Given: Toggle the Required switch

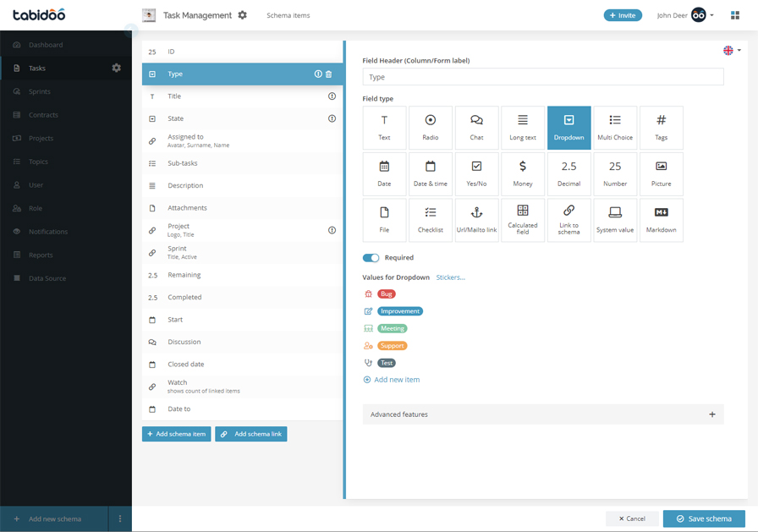Looking at the screenshot, I should point(371,258).
